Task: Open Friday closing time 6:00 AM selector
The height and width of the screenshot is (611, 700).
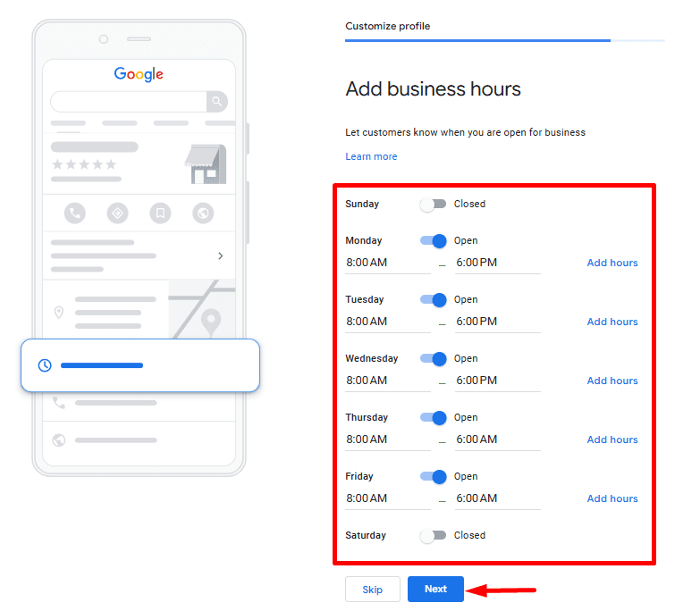Action: tap(497, 498)
